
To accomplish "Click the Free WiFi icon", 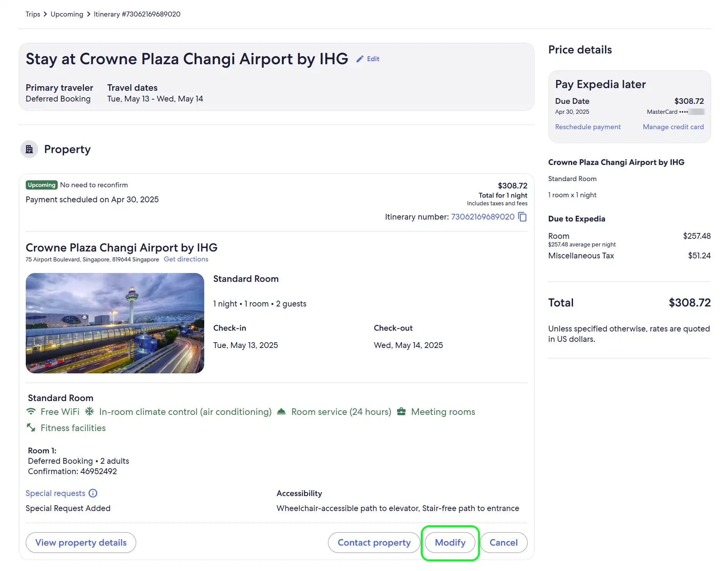I will [x=31, y=411].
